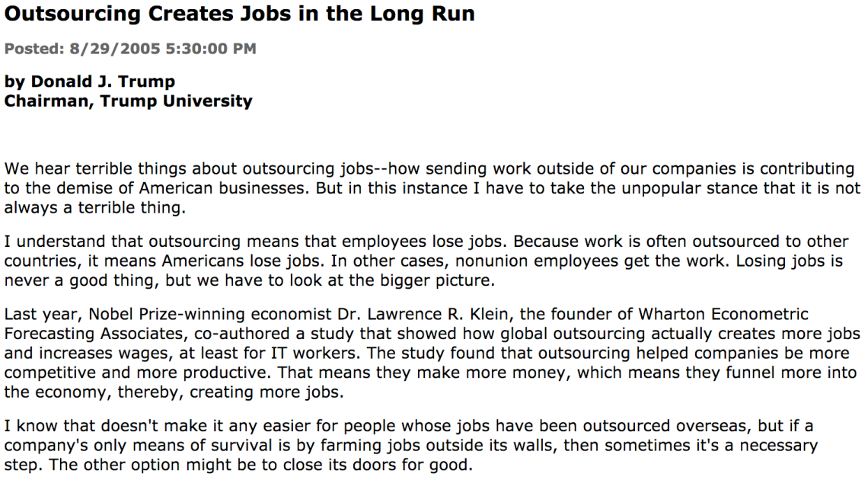The image size is (868, 480).
Task: Click the 'Chairman, Trump University' subtitle
Action: coord(128,101)
